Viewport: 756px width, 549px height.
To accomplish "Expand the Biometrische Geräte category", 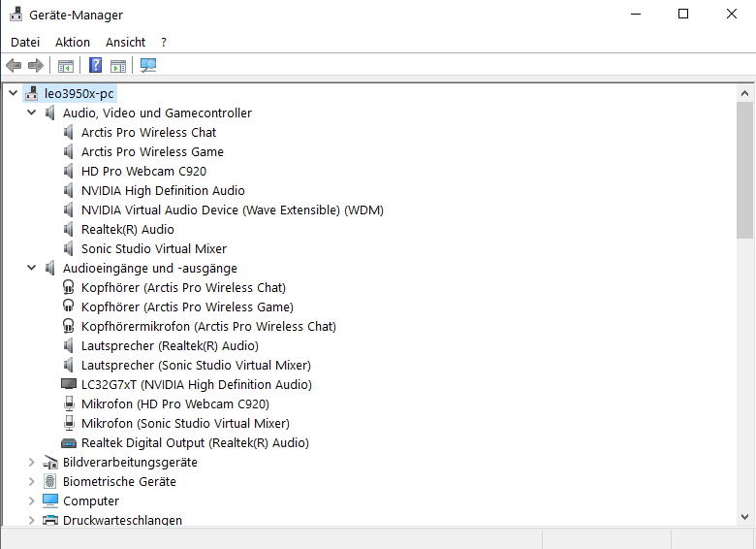I will (32, 481).
